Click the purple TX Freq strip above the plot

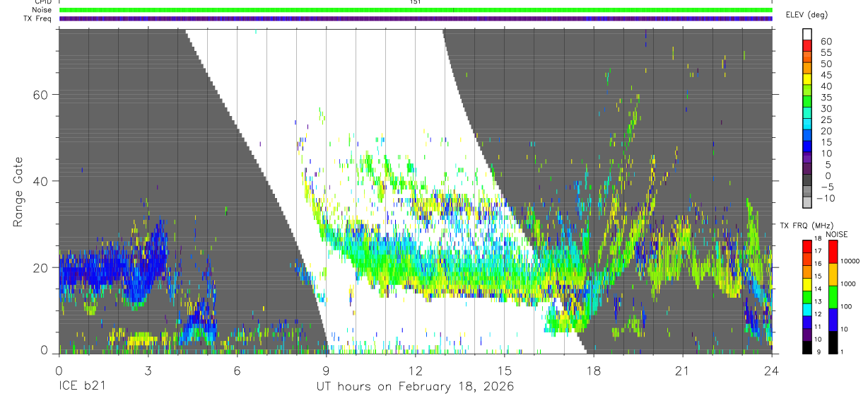[x=416, y=18]
